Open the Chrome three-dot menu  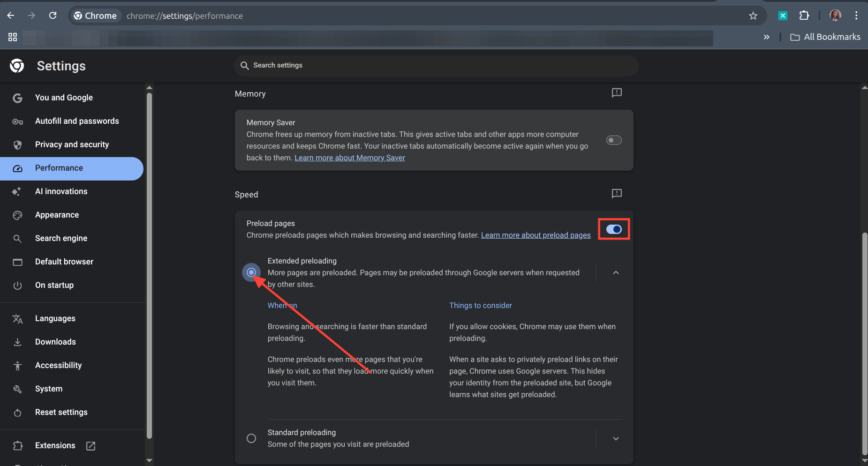[856, 16]
